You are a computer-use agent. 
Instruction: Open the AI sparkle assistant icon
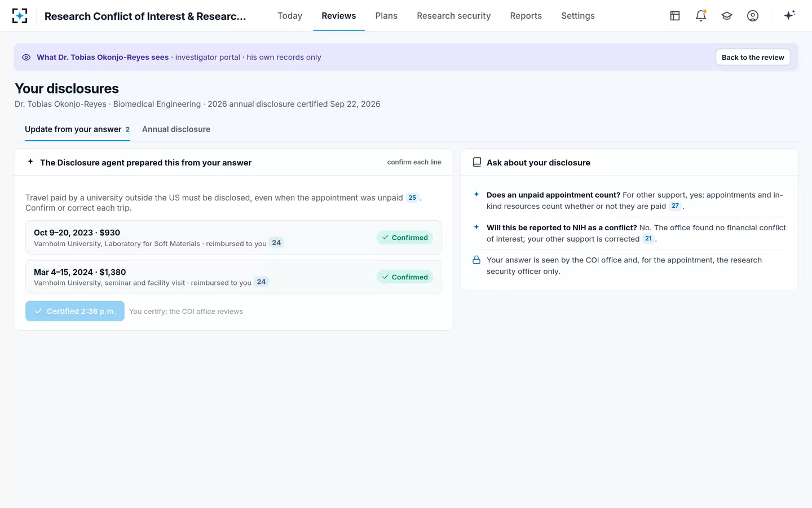pos(789,15)
